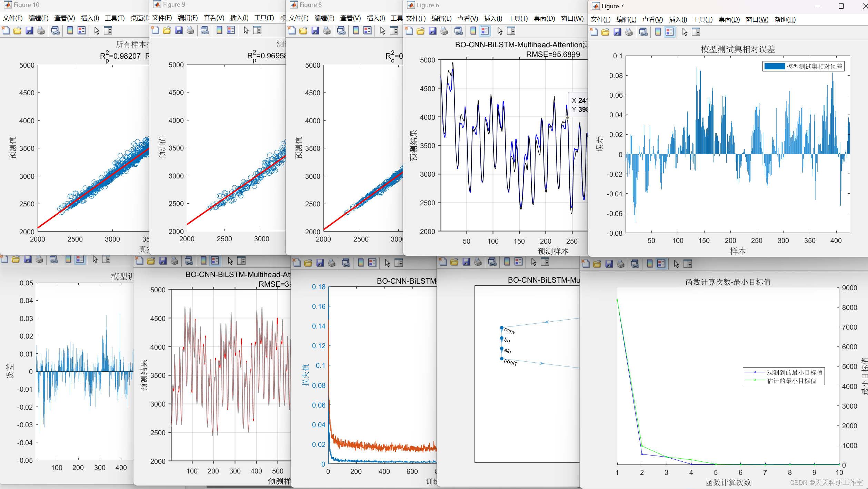Click title 函数计算次数-最小目标值
The width and height of the screenshot is (868, 489).
[x=728, y=282]
